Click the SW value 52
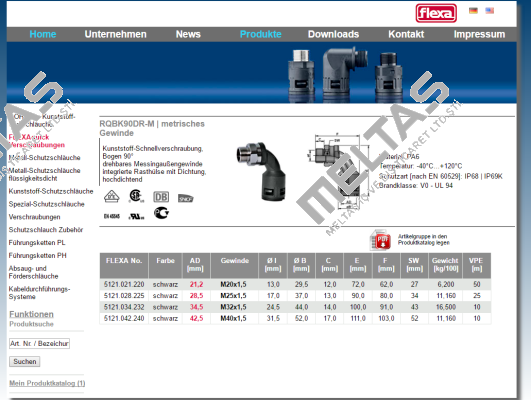 pyautogui.click(x=415, y=318)
